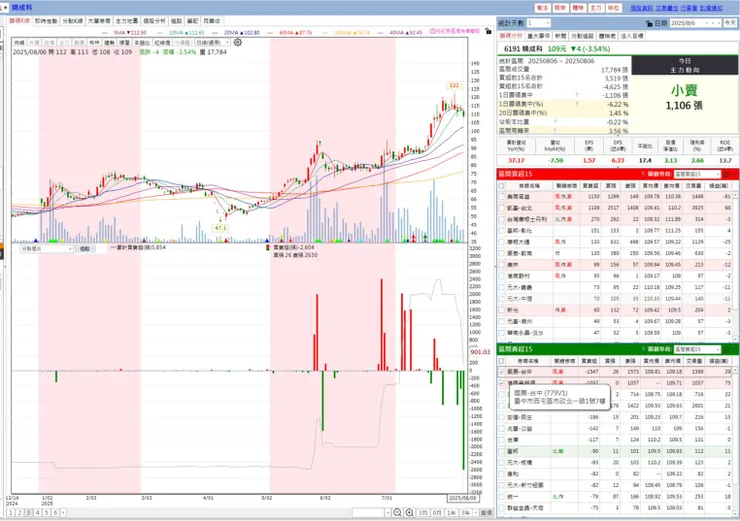Click the 買賣超 column header in buy table
Viewport: 740px width, 521px height.
[x=590, y=186]
